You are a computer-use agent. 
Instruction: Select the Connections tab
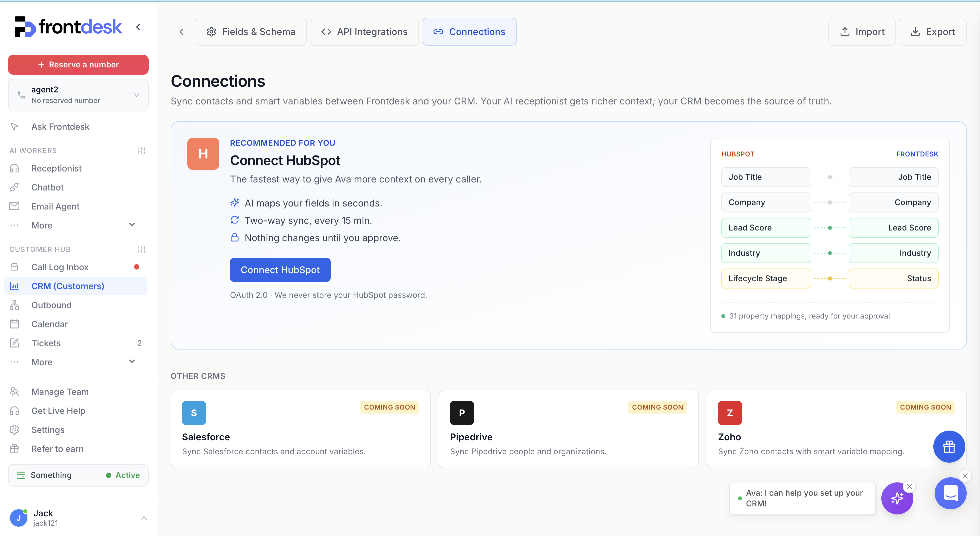[x=469, y=32]
